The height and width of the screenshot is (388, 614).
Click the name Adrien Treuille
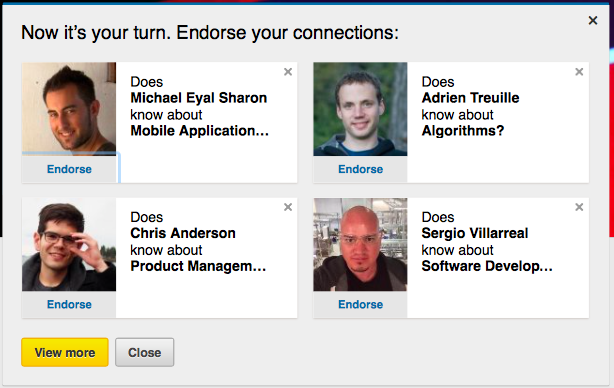(470, 98)
